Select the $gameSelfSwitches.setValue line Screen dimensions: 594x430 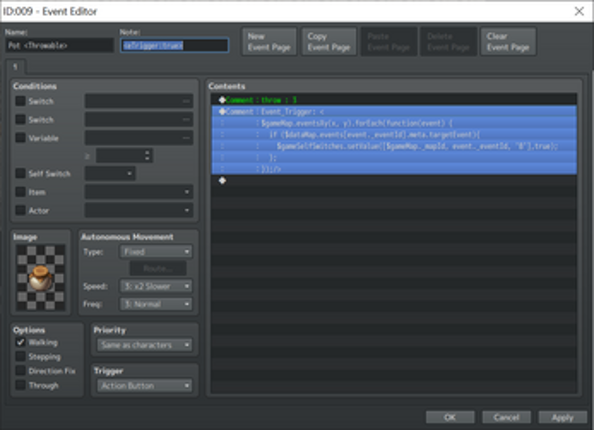coord(394,146)
